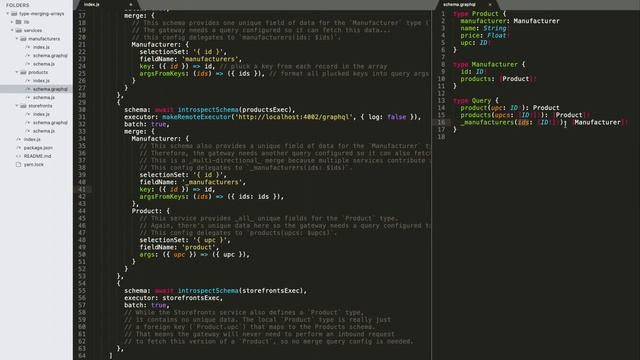Click the lib folder icon

[18, 22]
